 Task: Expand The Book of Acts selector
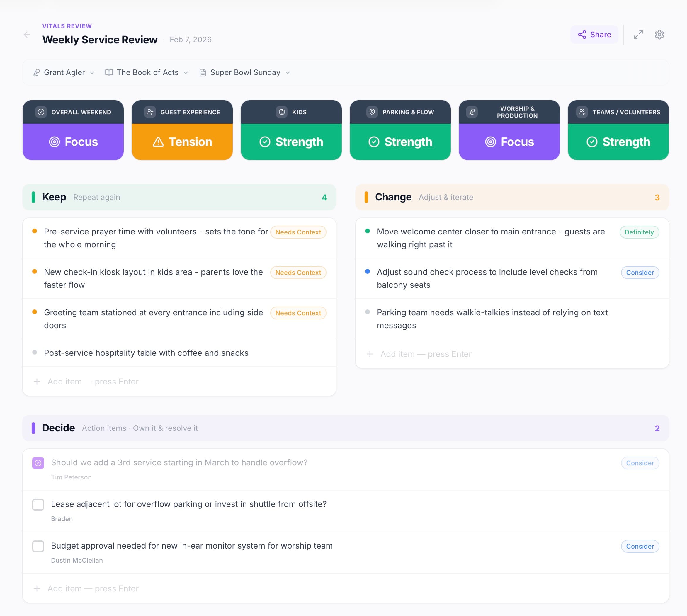tap(147, 72)
